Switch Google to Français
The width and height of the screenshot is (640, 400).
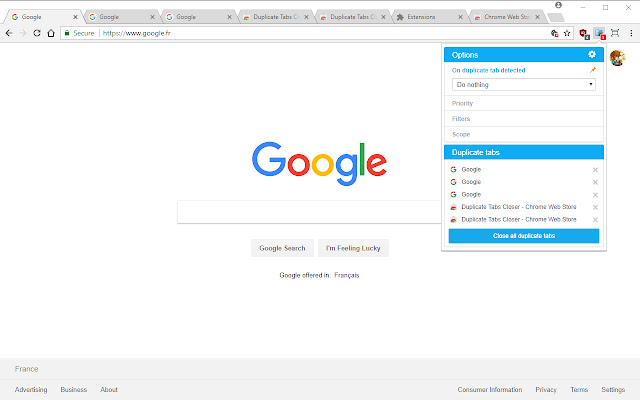[x=347, y=275]
